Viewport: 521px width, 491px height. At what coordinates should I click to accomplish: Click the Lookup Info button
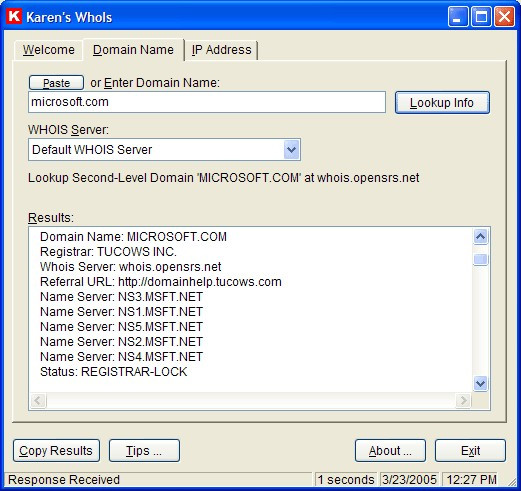tap(442, 102)
